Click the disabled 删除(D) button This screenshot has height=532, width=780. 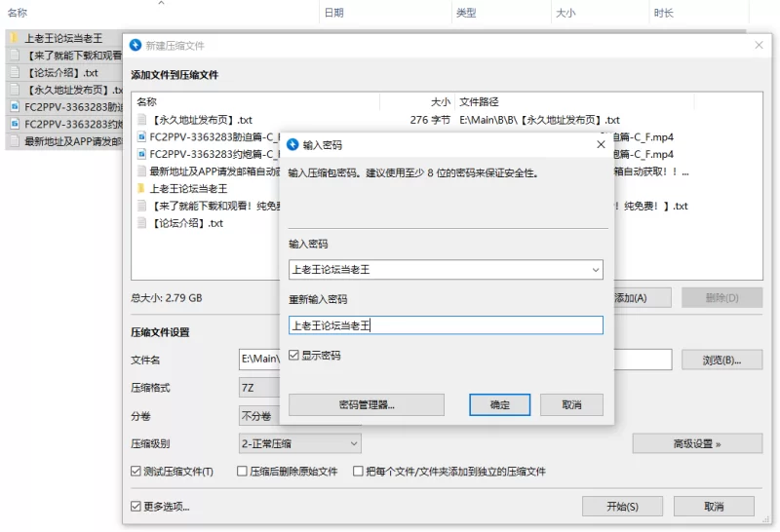pyautogui.click(x=721, y=298)
